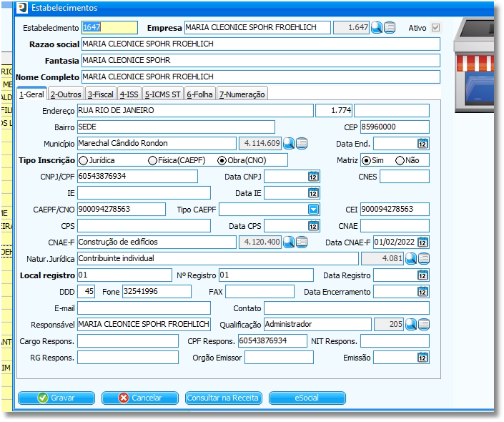This screenshot has height=422, width=504.
Task: Click the Bairro field
Action: point(176,127)
